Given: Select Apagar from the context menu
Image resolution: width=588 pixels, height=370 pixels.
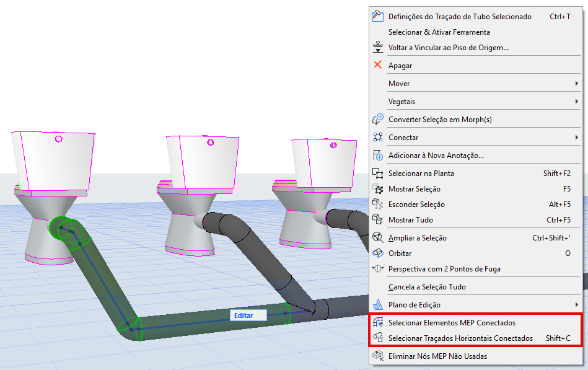Looking at the screenshot, I should pos(475,65).
